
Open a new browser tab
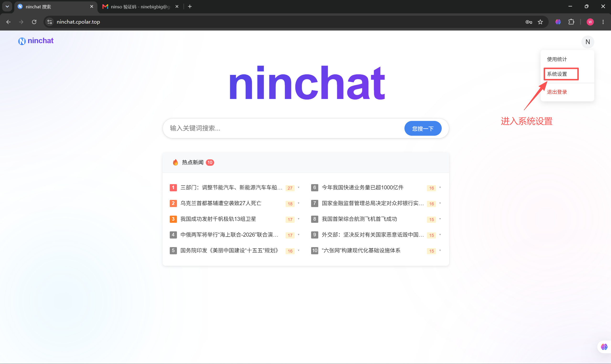point(190,7)
